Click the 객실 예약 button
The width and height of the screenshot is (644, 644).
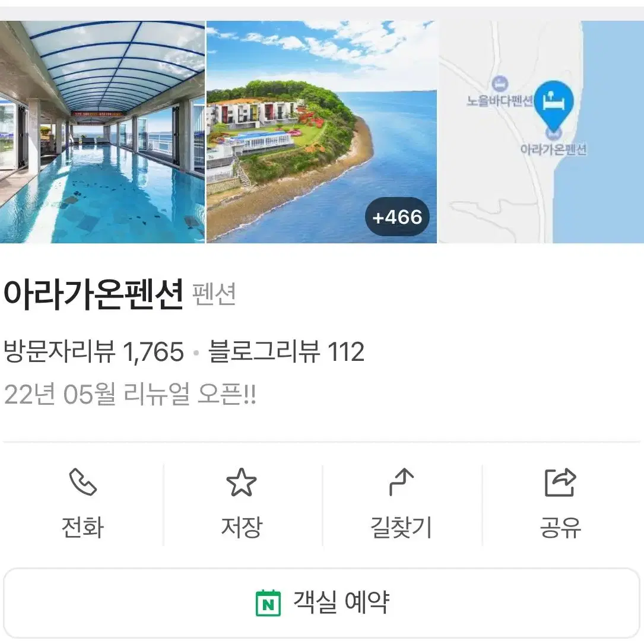pyautogui.click(x=322, y=602)
